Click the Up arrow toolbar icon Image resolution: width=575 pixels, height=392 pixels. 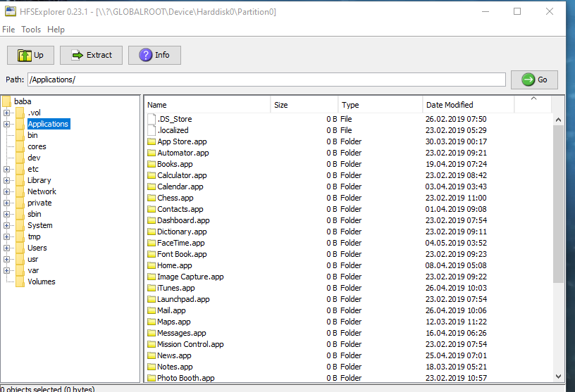click(x=25, y=55)
